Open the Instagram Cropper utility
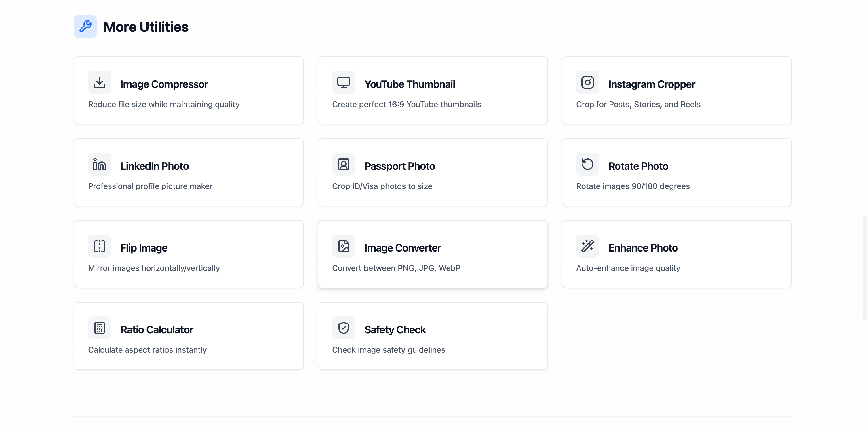 pos(677,90)
